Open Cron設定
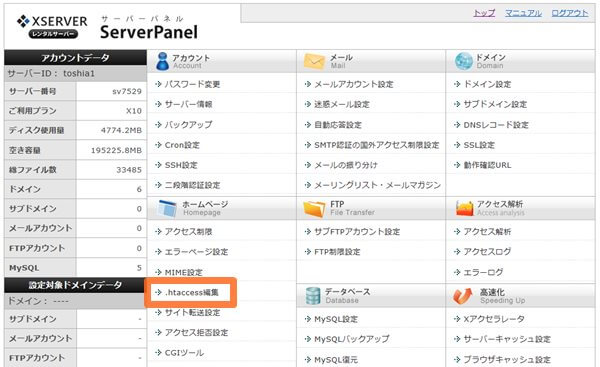This screenshot has height=367, width=600. pos(182,145)
